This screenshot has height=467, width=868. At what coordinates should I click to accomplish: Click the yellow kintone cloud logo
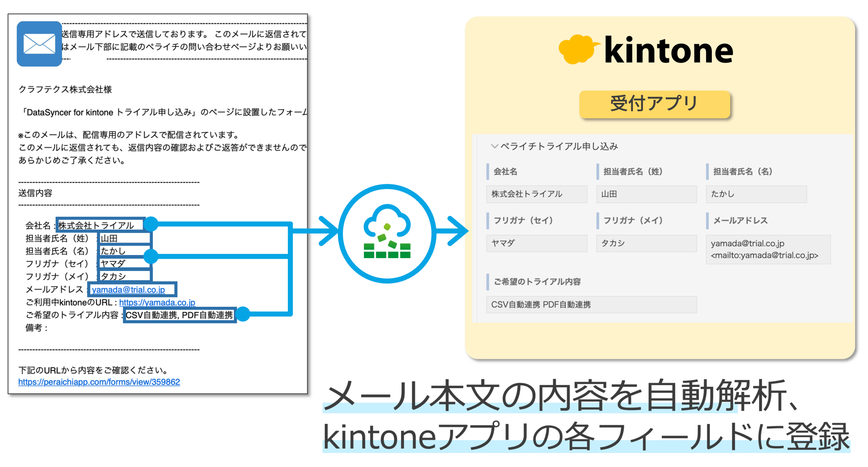pyautogui.click(x=577, y=49)
